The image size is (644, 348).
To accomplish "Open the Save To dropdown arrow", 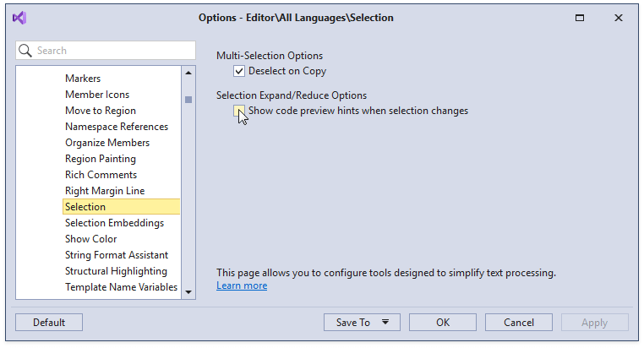I will 385,322.
